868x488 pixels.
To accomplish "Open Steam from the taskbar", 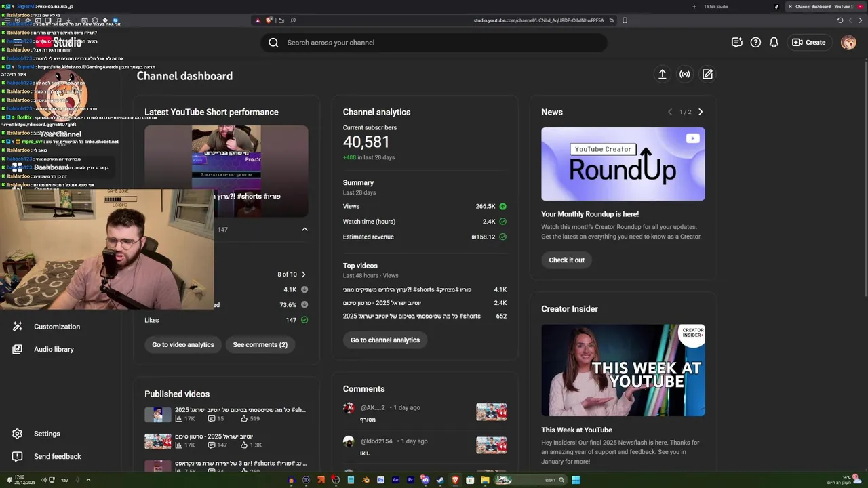I will (440, 480).
